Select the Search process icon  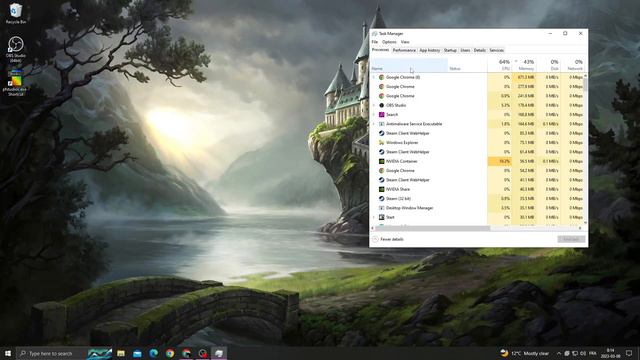click(x=381, y=115)
